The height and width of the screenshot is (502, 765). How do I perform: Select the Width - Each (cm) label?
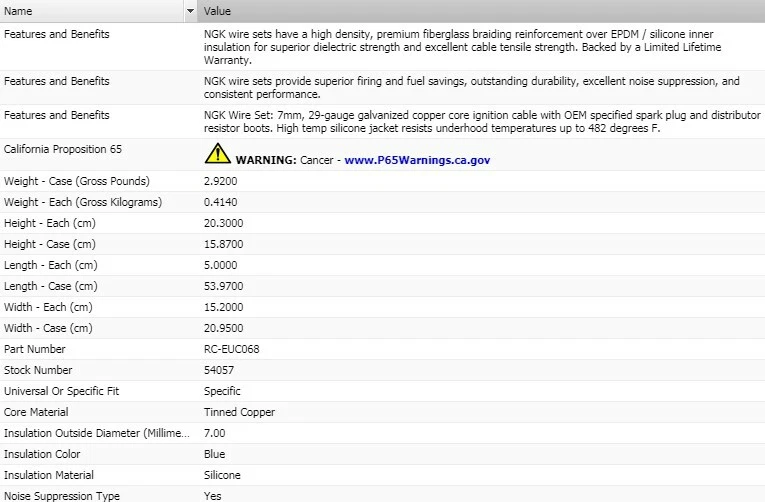pos(48,307)
